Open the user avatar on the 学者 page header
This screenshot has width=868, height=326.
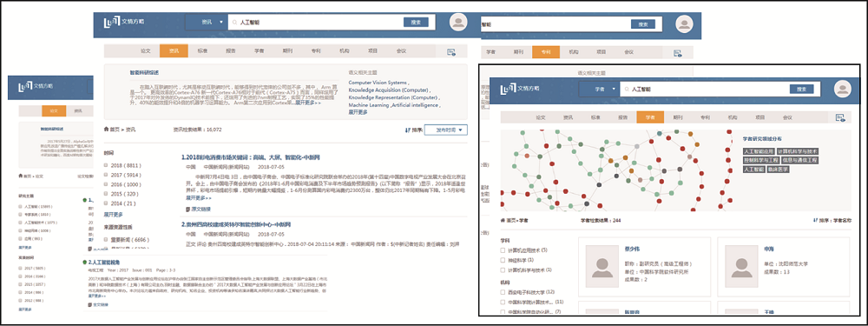[x=842, y=89]
